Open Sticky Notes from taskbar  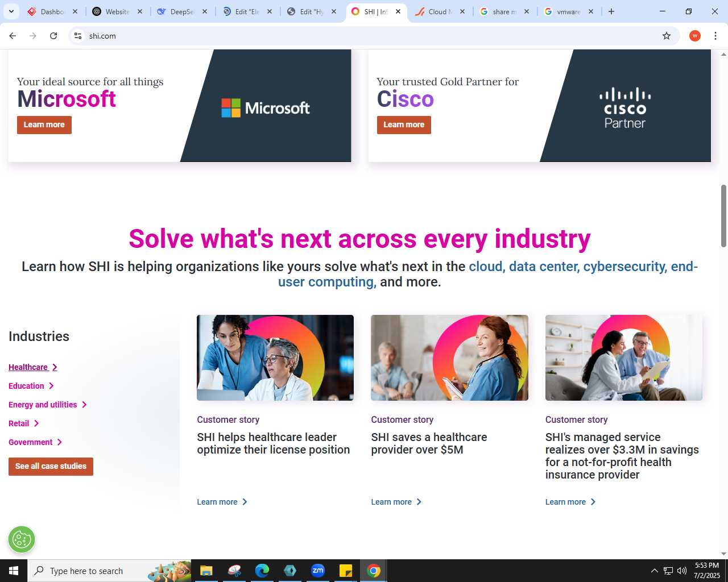(346, 571)
